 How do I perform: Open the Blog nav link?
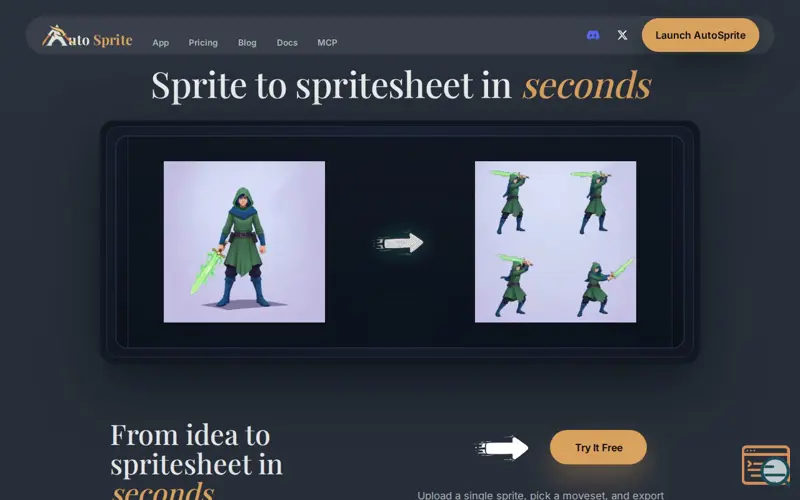247,43
